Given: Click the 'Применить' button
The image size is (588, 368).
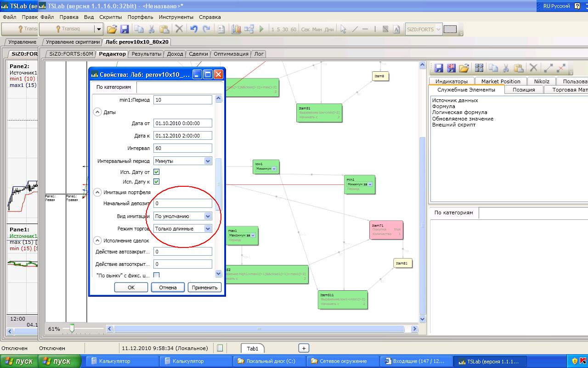Looking at the screenshot, I should click(204, 287).
